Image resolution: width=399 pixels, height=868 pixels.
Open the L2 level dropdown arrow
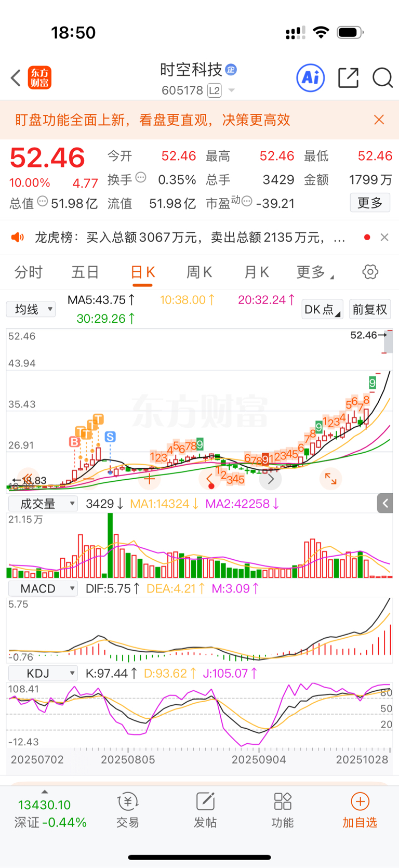click(x=232, y=90)
